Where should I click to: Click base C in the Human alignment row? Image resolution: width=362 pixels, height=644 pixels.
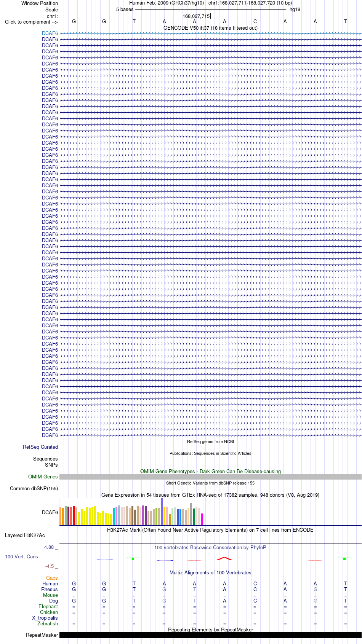[x=255, y=583]
